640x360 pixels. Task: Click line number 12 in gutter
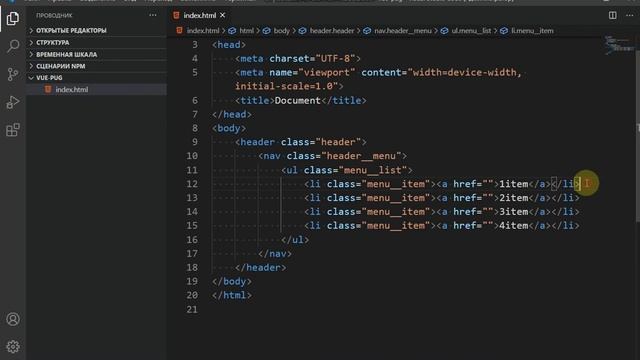click(192, 184)
